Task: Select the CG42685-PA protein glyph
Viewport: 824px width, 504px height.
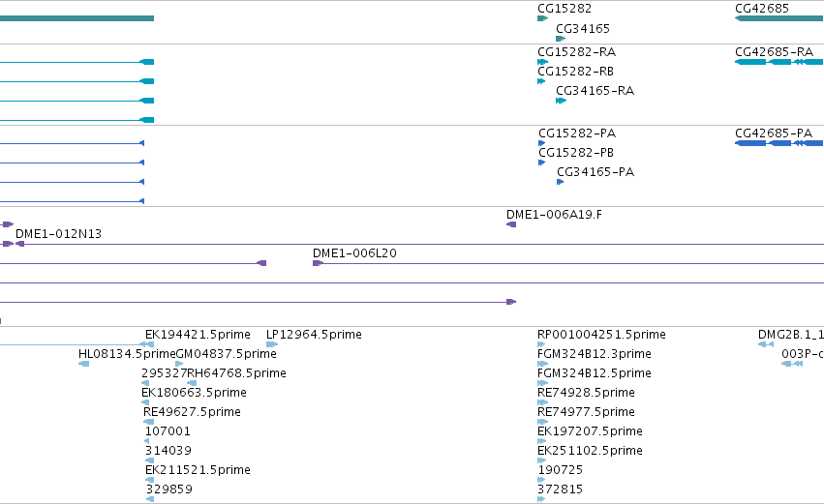Action: (x=778, y=143)
